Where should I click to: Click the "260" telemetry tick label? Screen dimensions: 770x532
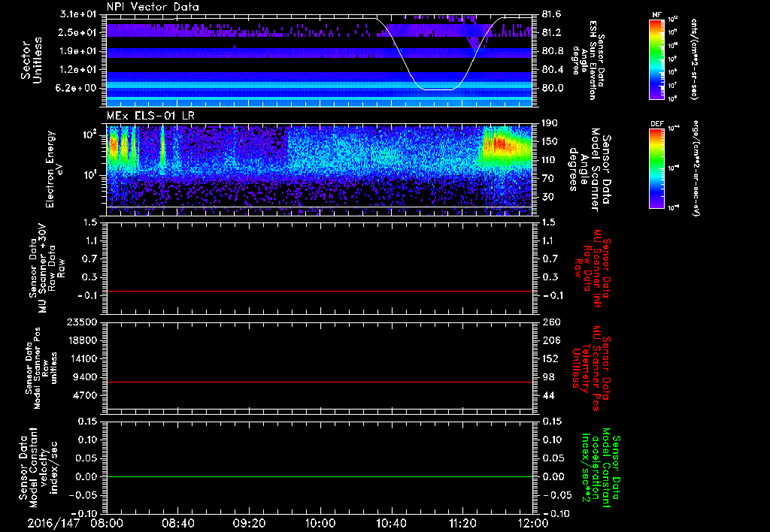550,322
